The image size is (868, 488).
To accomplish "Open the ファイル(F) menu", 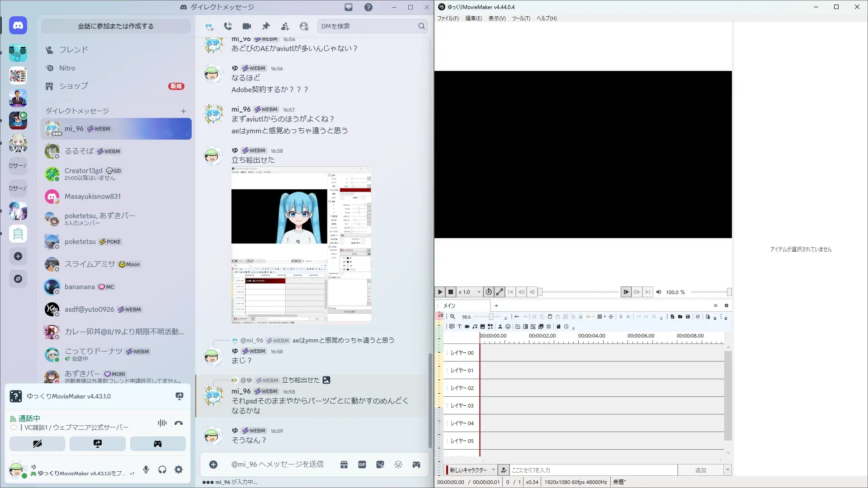I will point(448,19).
